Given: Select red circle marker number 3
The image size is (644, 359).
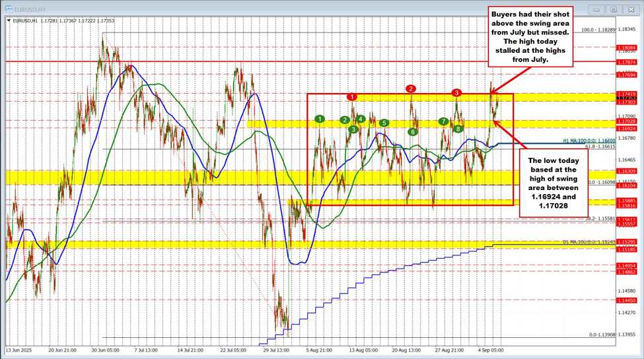Looking at the screenshot, I should tap(456, 92).
